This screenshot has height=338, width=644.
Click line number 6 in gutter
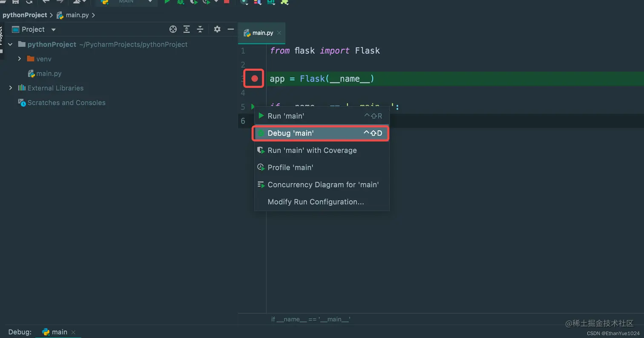point(243,121)
